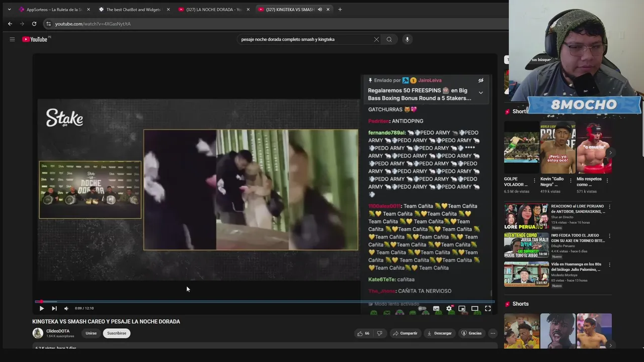The image size is (644, 362).
Task: Switch to miniplayer mode
Action: coord(462,308)
